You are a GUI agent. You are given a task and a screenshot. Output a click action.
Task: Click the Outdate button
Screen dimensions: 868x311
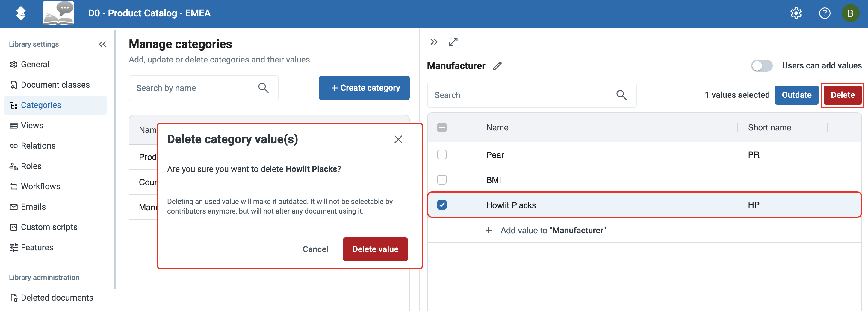[x=796, y=95]
